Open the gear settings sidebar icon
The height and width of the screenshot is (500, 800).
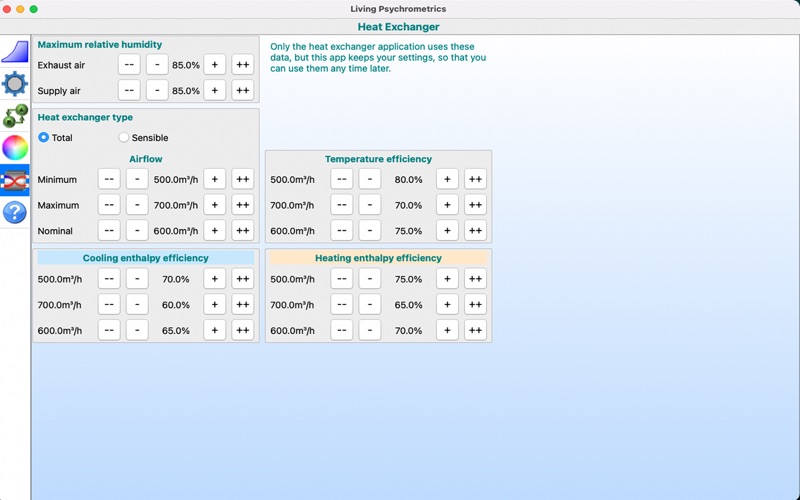tap(15, 84)
